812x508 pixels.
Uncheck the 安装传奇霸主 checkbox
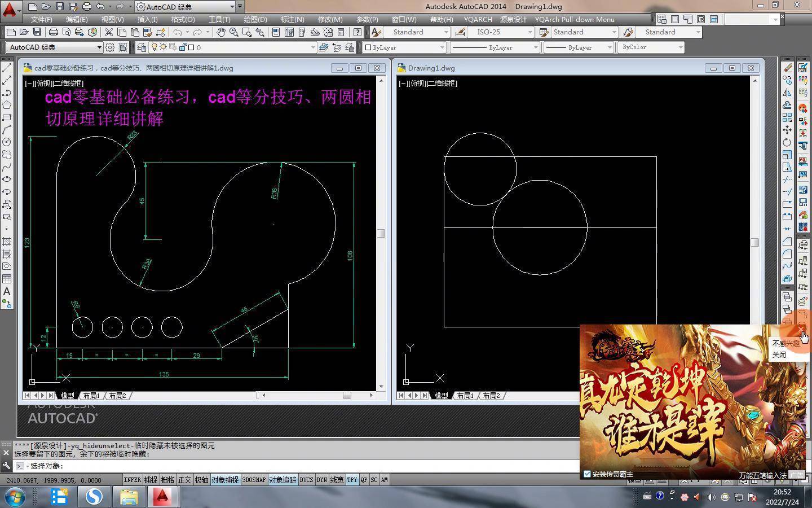point(587,474)
